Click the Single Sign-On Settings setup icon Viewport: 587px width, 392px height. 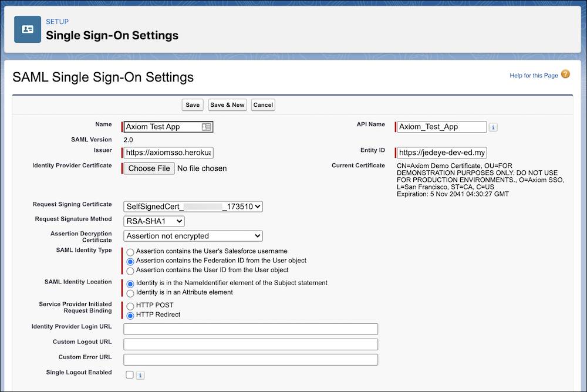(28, 29)
